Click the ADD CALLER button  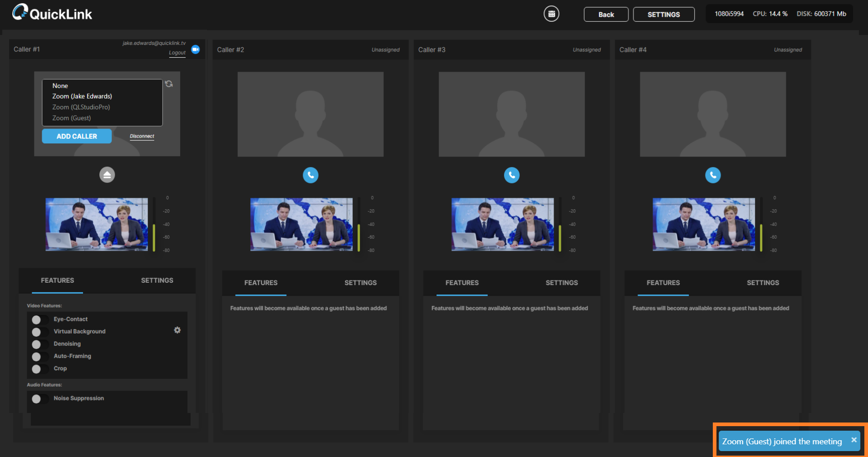click(76, 136)
